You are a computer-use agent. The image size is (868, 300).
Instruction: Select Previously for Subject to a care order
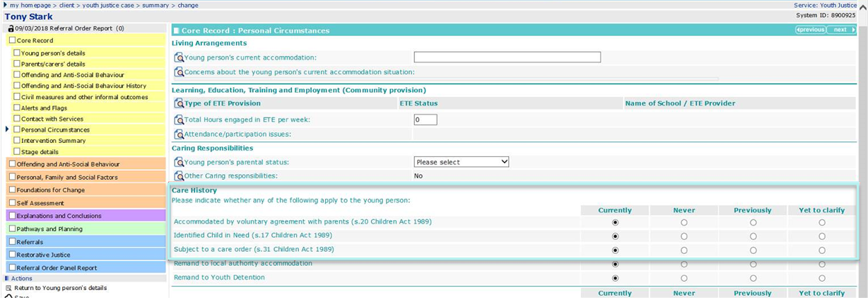coord(753,250)
